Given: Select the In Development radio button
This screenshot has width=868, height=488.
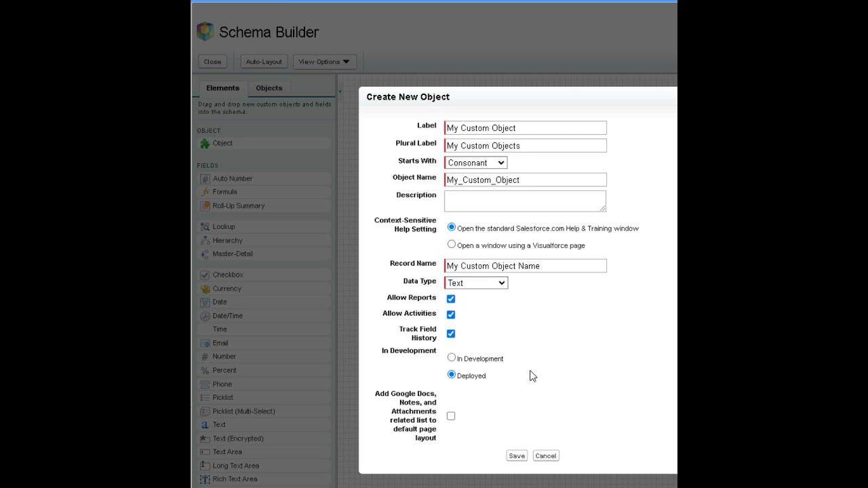Looking at the screenshot, I should coord(452,357).
